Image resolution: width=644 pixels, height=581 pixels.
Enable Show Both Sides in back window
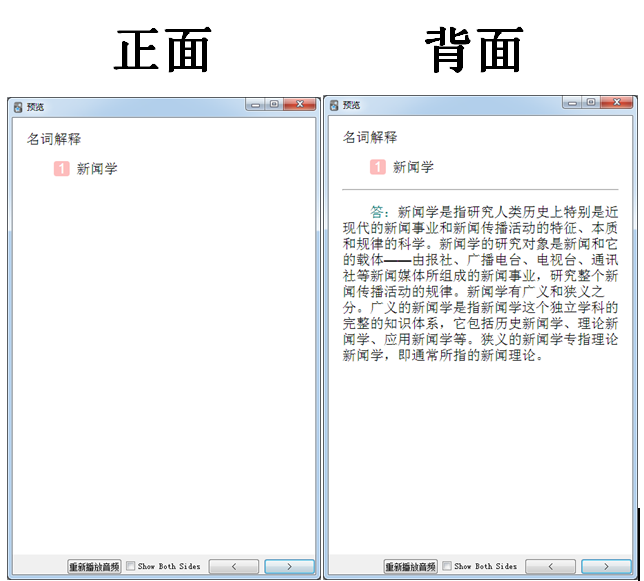(447, 566)
